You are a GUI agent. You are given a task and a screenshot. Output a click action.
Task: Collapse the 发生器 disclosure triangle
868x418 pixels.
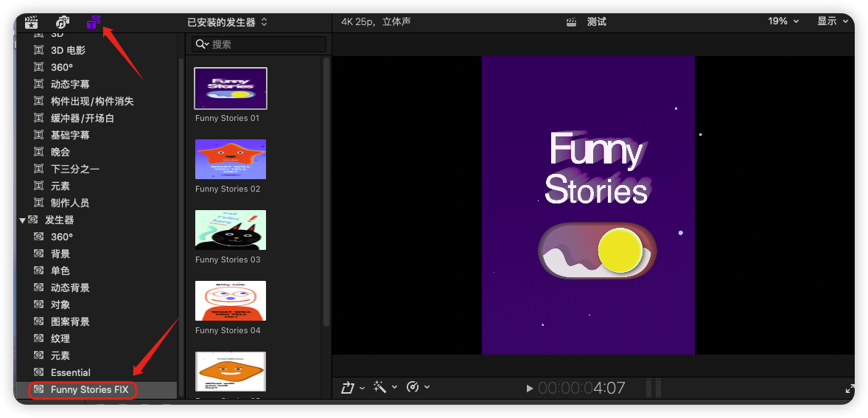[22, 220]
